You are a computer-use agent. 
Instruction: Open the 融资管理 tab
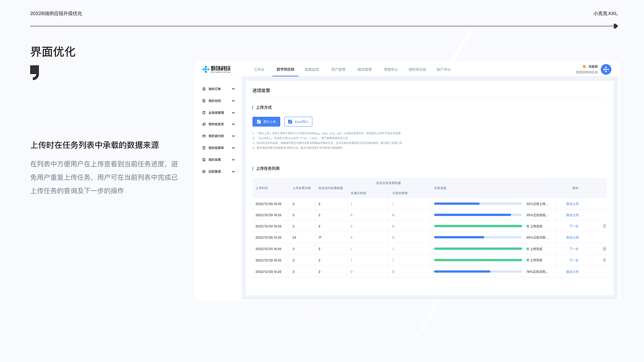pos(364,69)
